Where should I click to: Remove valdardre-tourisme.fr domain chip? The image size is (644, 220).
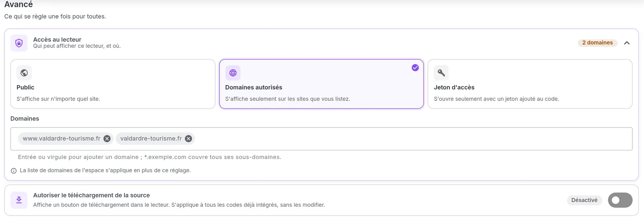click(x=188, y=138)
